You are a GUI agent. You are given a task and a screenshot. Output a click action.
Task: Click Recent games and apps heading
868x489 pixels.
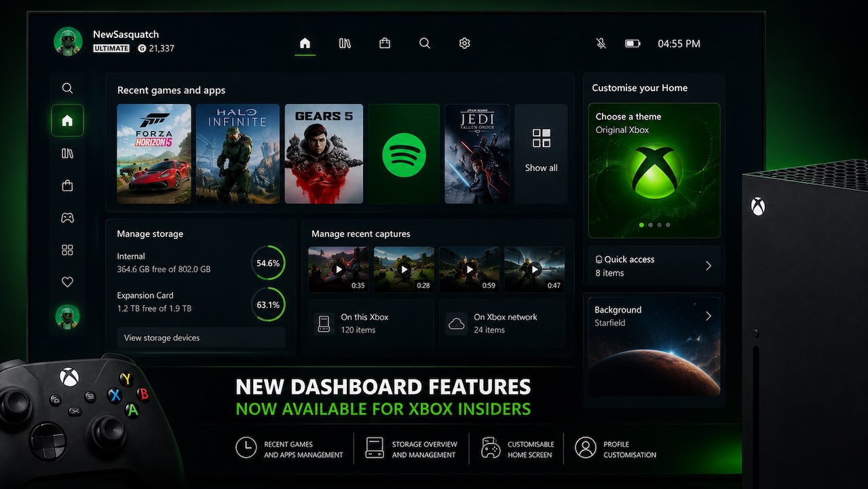coord(171,90)
